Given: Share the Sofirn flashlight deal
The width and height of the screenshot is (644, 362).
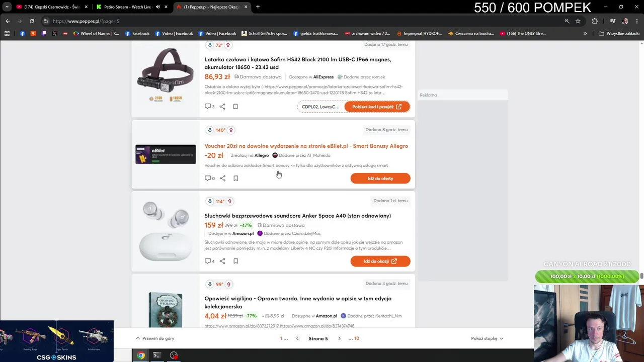Looking at the screenshot, I should [222, 107].
